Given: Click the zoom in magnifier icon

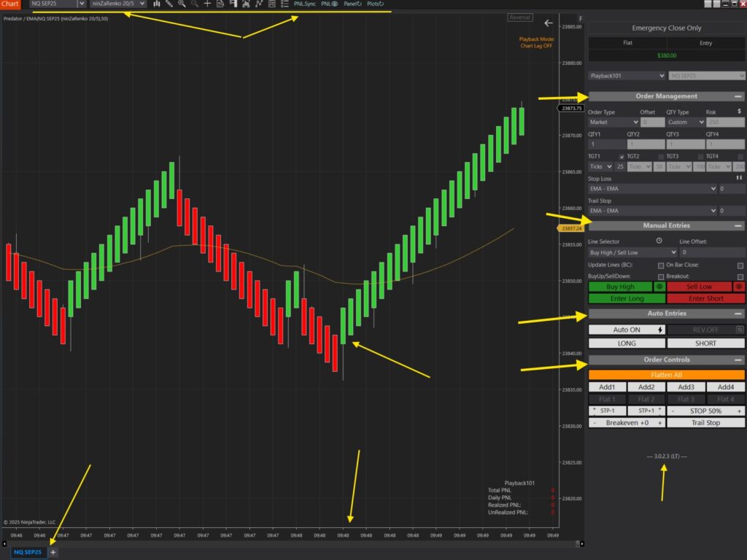Looking at the screenshot, I should point(182,4).
